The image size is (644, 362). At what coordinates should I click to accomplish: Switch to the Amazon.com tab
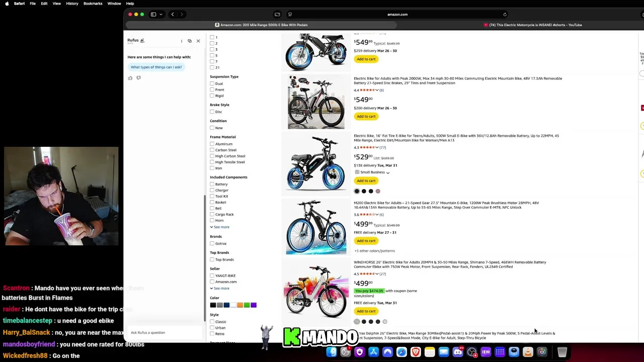click(261, 25)
